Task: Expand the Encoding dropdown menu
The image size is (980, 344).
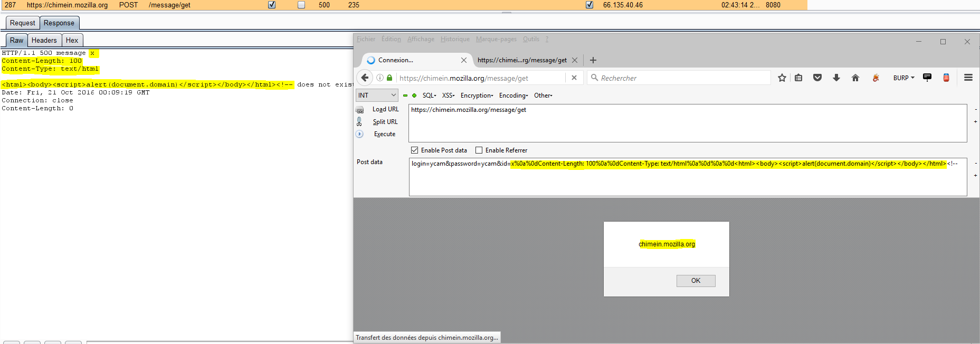Action: [x=513, y=95]
